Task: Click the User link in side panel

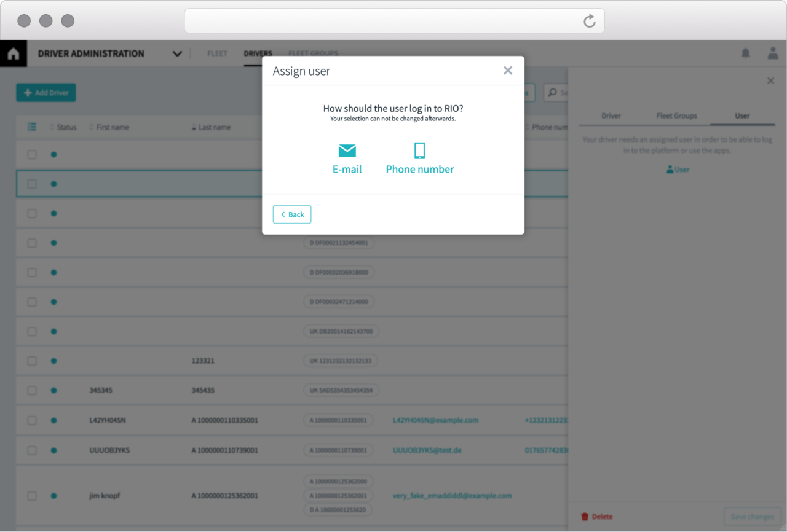Action: (x=678, y=170)
